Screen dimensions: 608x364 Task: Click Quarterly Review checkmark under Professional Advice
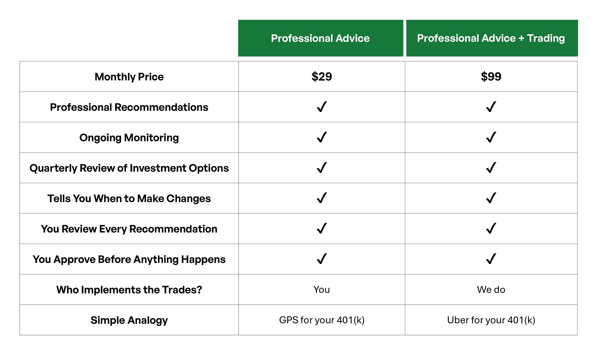322,167
